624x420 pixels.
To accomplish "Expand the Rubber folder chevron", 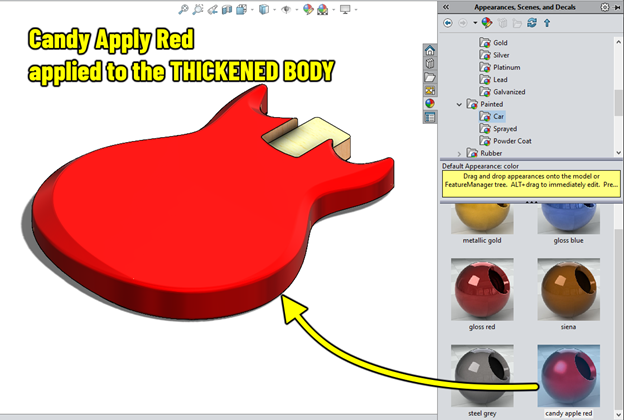I will [459, 154].
